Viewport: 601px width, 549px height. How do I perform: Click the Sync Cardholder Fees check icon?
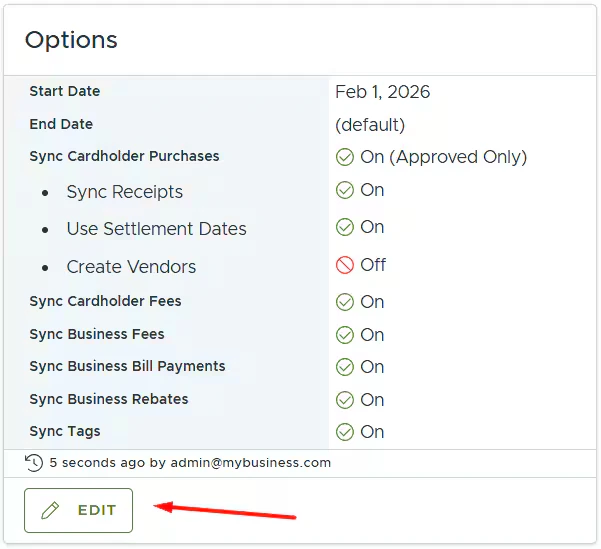point(345,302)
